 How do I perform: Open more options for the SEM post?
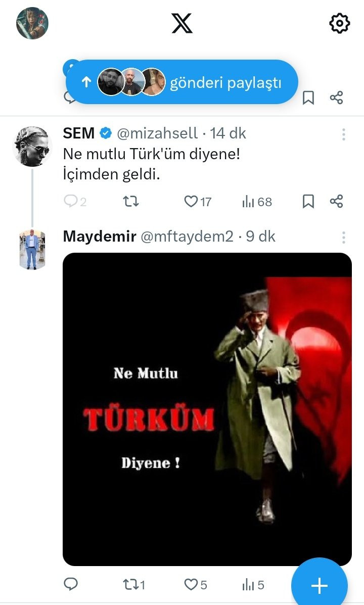coord(343,134)
